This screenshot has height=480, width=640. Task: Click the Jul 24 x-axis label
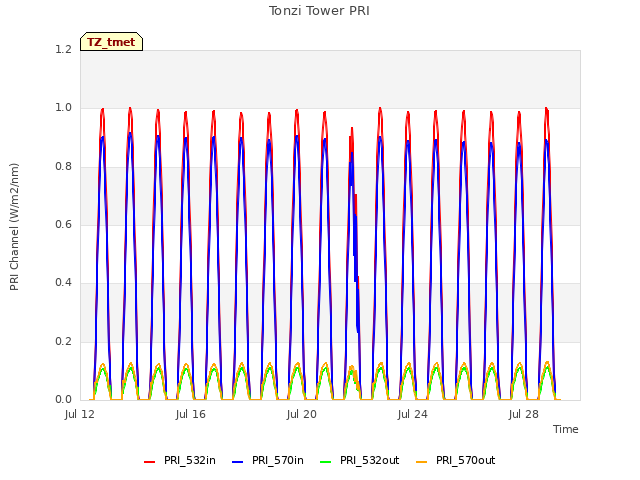click(413, 415)
